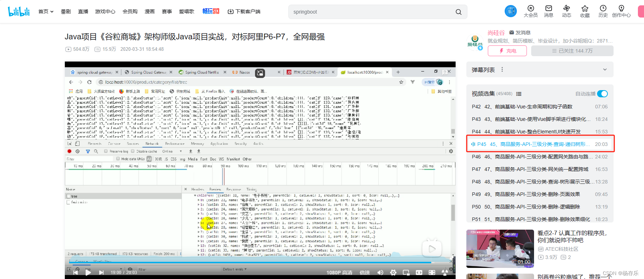Mute the video volume icon
Screen dimensions: 644x279
tap(380, 273)
